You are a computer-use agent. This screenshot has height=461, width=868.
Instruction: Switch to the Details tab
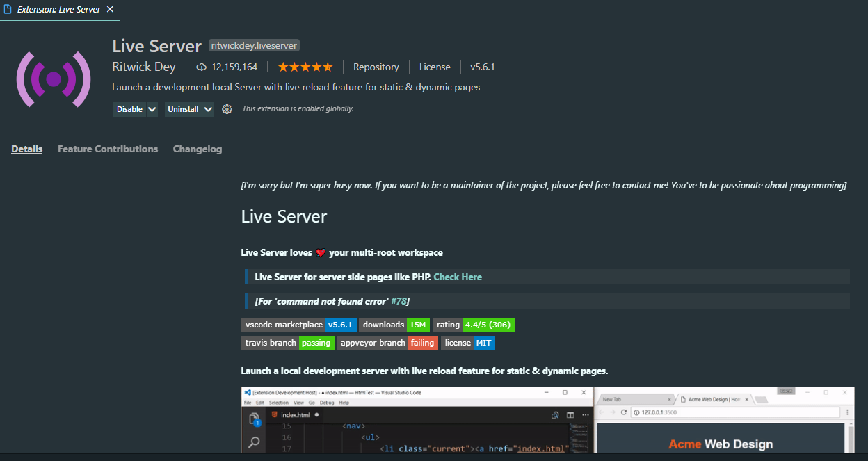pos(27,149)
